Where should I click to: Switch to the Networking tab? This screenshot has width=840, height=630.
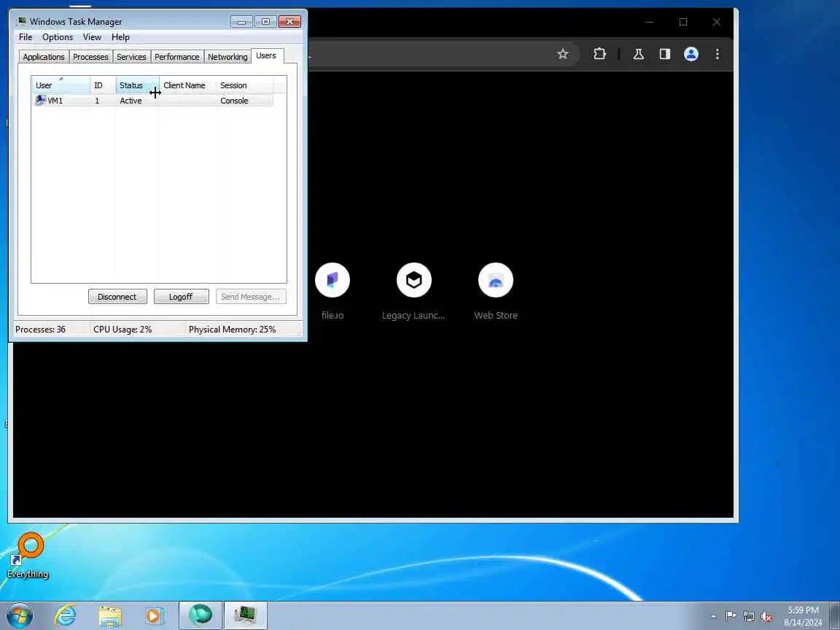227,57
